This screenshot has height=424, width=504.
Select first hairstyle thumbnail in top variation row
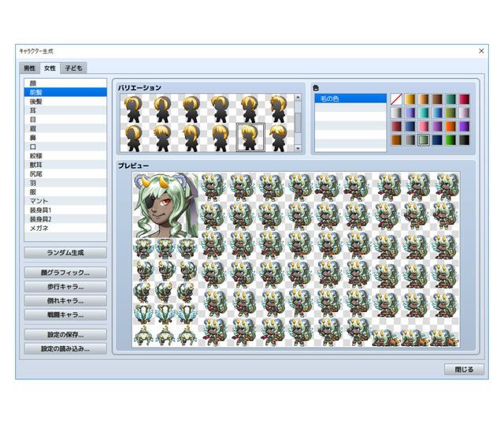(135, 109)
